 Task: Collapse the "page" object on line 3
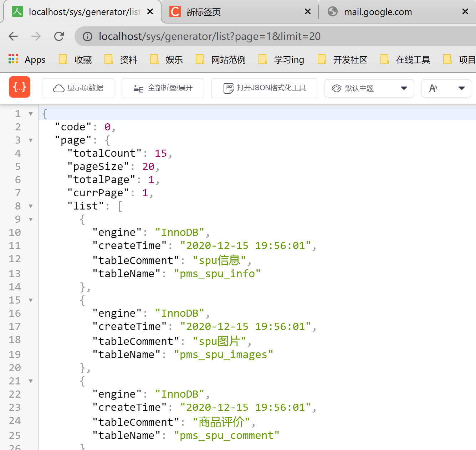click(x=31, y=140)
